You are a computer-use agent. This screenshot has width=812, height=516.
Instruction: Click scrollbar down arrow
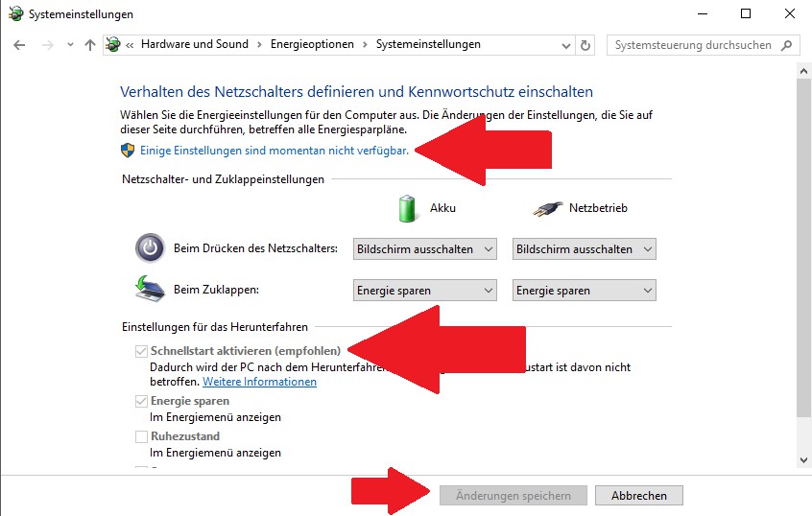[803, 460]
